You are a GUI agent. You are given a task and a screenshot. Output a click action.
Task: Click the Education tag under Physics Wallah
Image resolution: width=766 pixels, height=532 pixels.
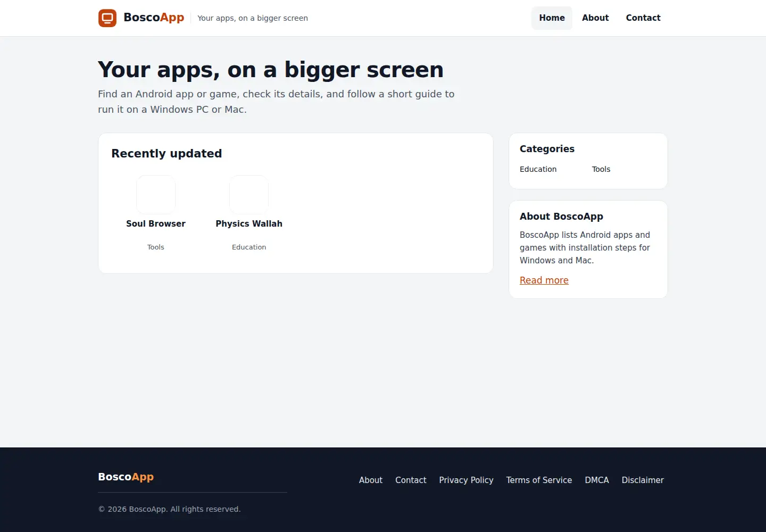[249, 247]
